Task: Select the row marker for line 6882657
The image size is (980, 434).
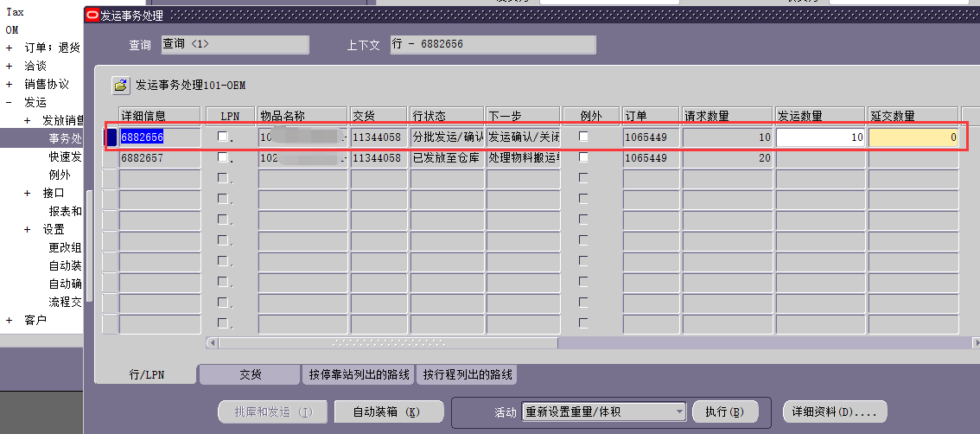Action: [x=110, y=158]
